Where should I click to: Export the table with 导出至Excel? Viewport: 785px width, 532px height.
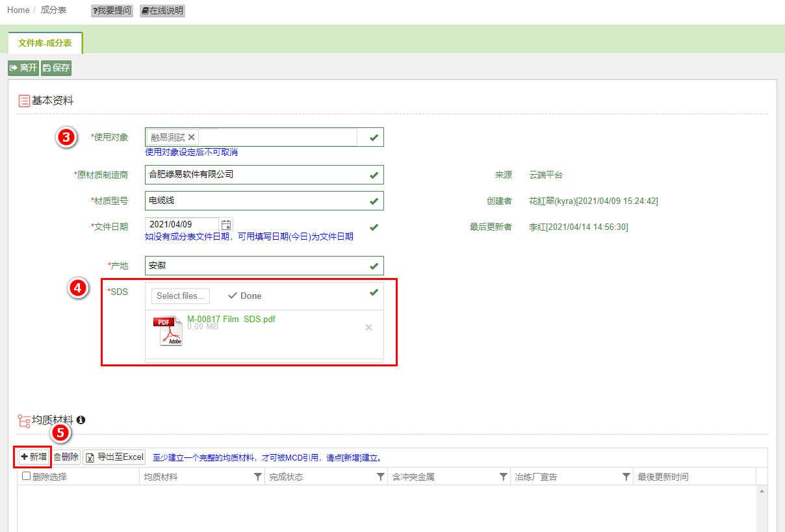(114, 457)
